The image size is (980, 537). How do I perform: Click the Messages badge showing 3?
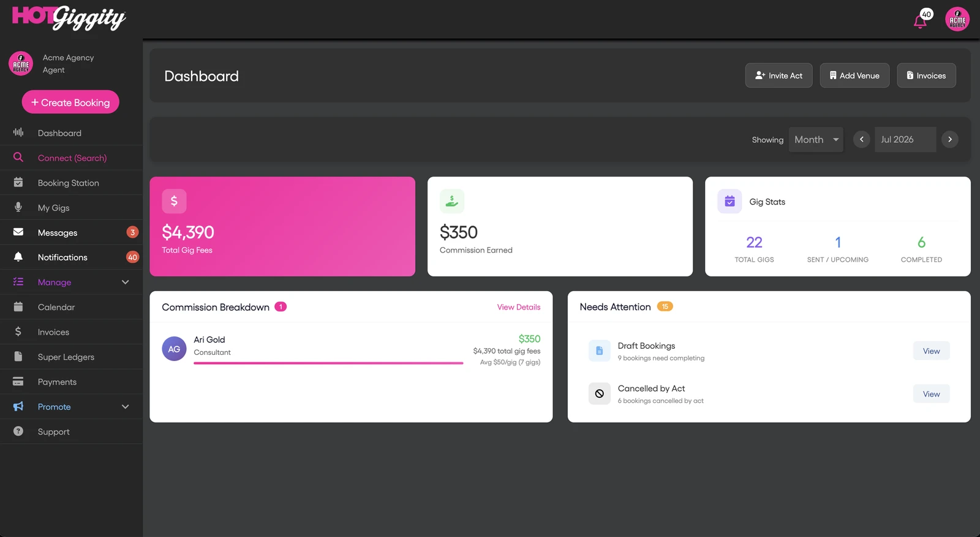click(x=132, y=232)
